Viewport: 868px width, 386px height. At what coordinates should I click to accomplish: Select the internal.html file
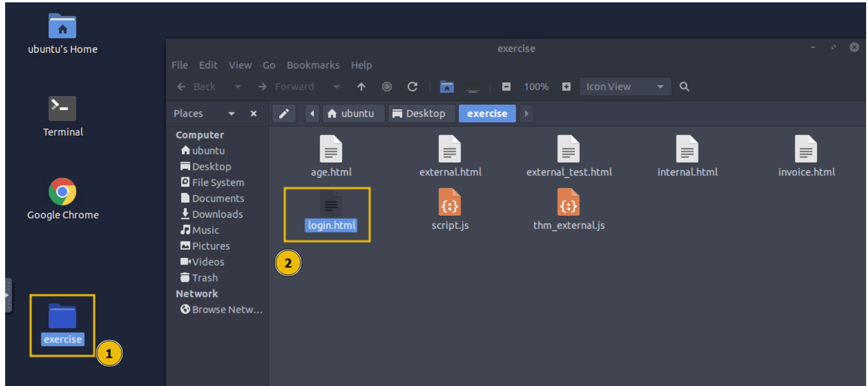(x=687, y=157)
